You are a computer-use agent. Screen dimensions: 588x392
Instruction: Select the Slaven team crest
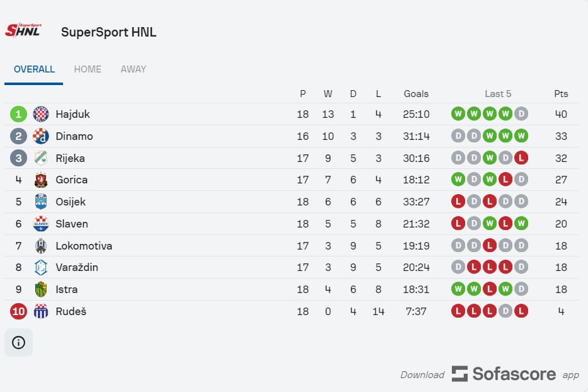click(x=41, y=224)
